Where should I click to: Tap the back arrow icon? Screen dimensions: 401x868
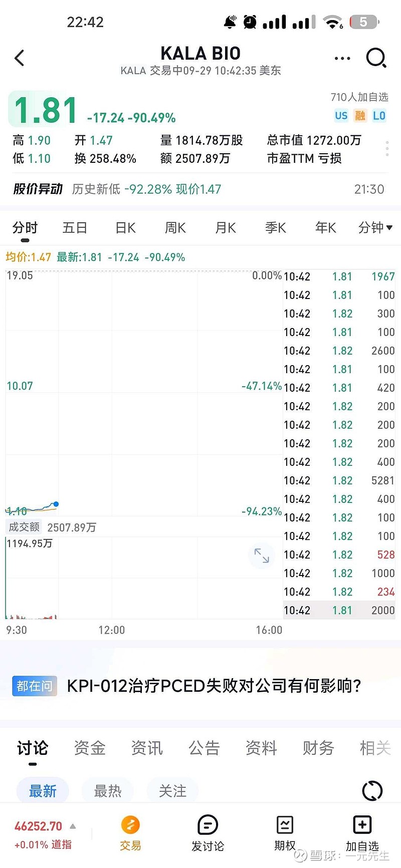coord(20,58)
